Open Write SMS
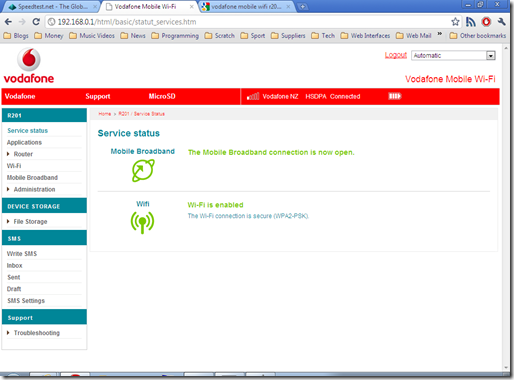This screenshot has width=514, height=380. click(x=22, y=254)
